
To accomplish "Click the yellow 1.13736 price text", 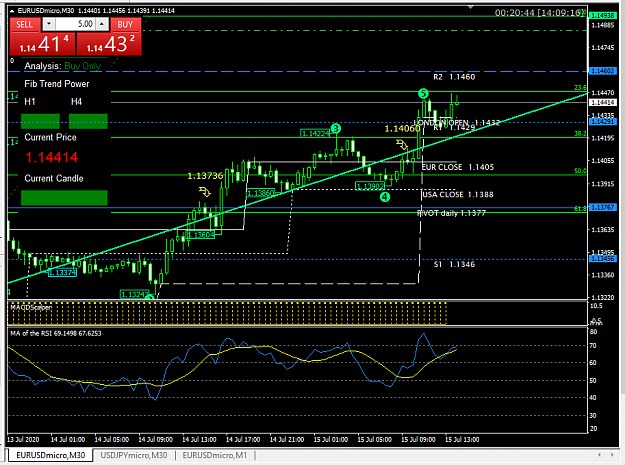I will coord(205,176).
